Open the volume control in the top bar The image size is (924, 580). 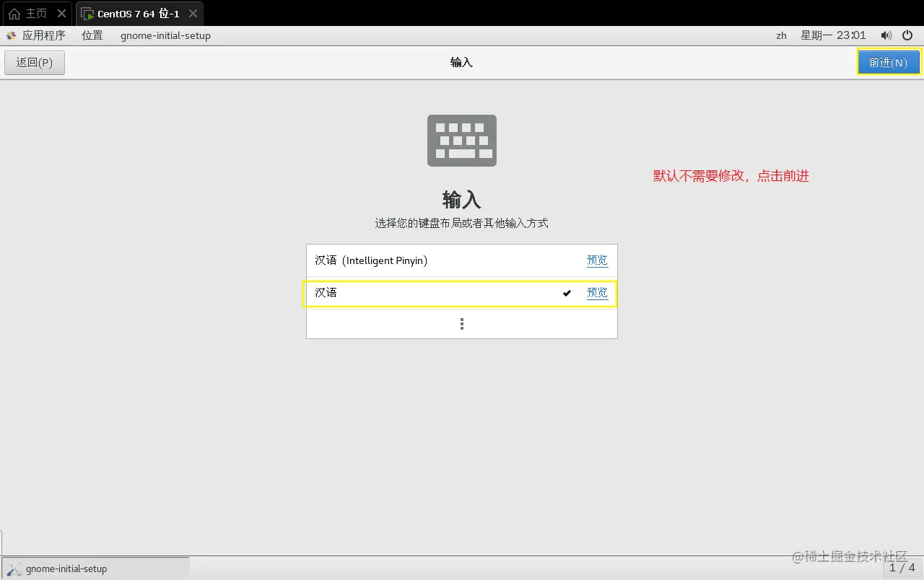pos(886,35)
